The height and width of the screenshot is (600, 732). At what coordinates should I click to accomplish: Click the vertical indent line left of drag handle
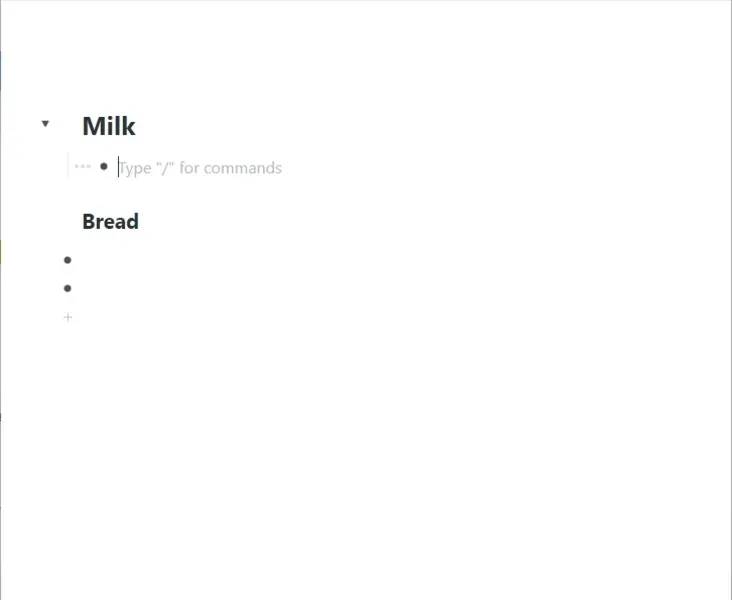(x=69, y=166)
